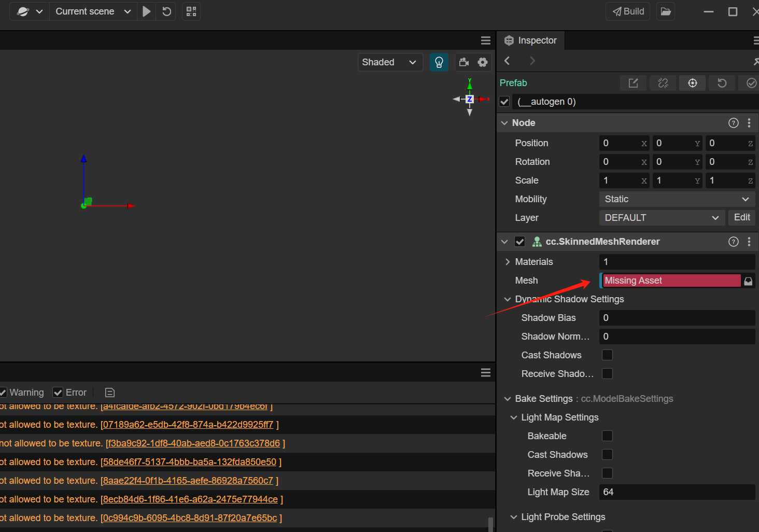Edit the node name field (__autogen 0)
759x532 pixels.
click(636, 102)
